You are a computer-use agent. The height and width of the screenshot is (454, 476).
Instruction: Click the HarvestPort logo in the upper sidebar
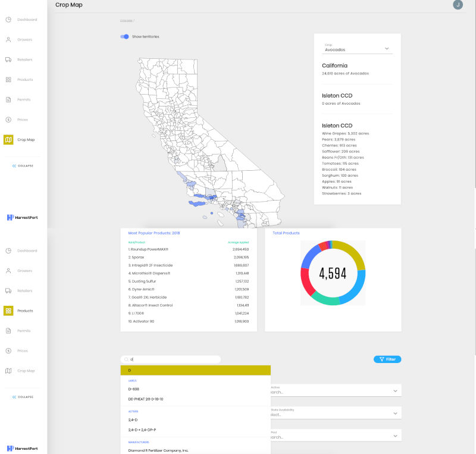click(x=22, y=217)
